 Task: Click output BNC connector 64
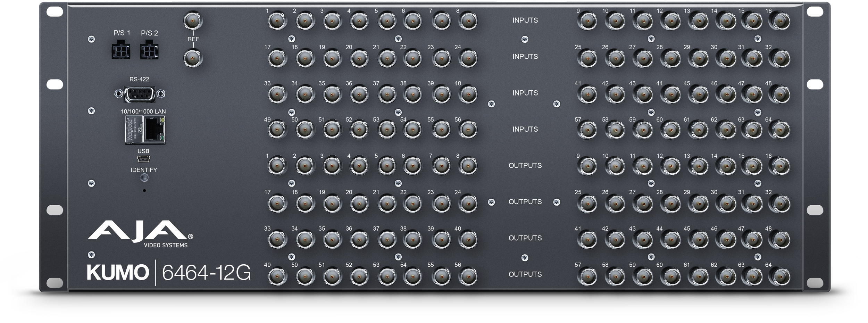click(779, 276)
